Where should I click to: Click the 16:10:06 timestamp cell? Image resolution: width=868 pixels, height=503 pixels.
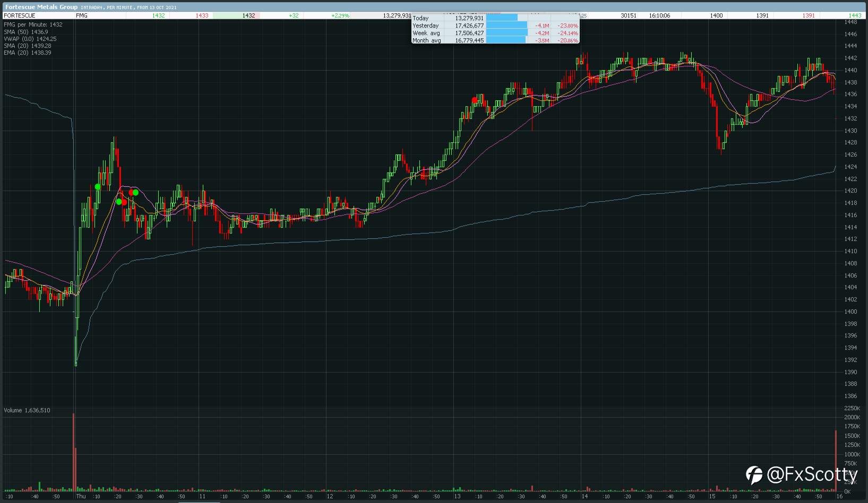pos(659,15)
